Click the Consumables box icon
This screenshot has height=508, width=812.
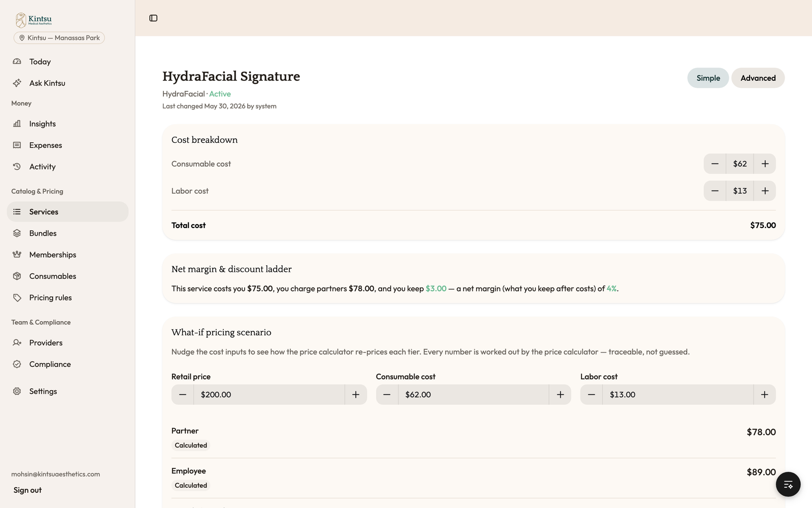pyautogui.click(x=17, y=276)
